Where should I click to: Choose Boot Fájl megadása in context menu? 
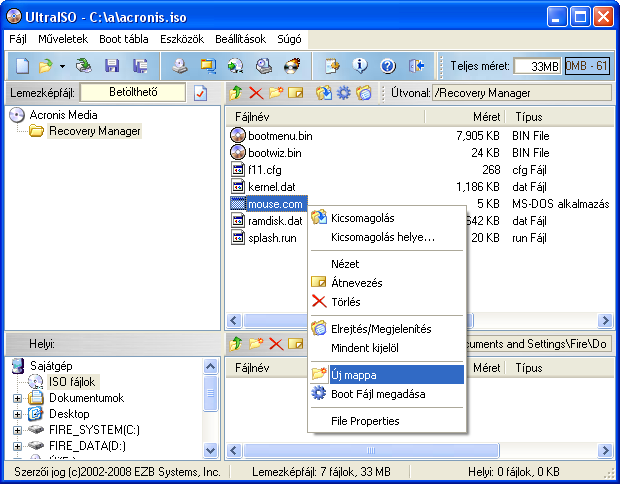tap(387, 394)
